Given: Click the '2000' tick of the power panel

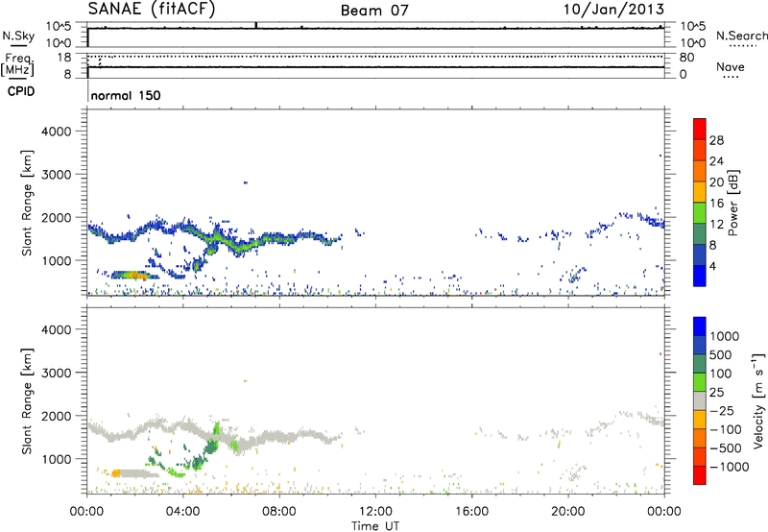Looking at the screenshot, I should (x=57, y=217).
